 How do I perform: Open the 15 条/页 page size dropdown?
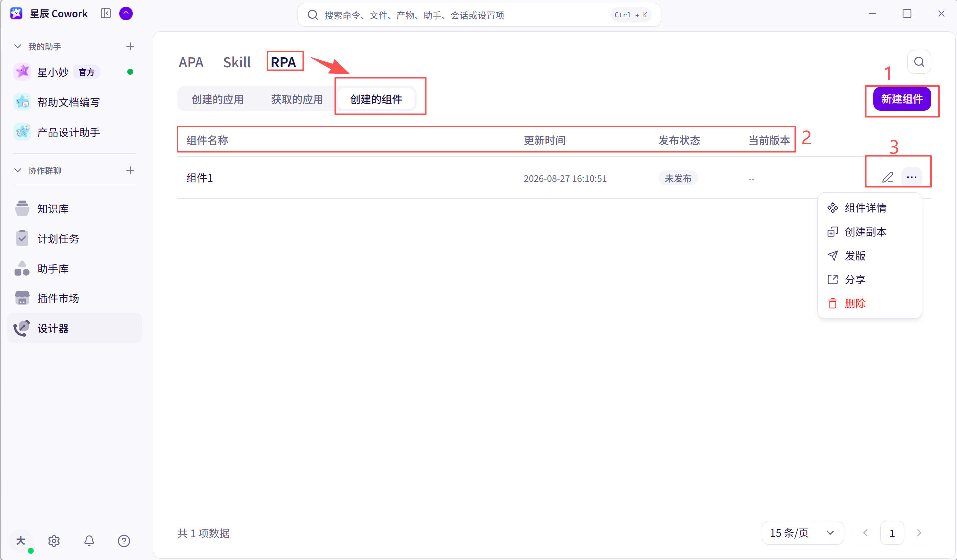point(803,533)
